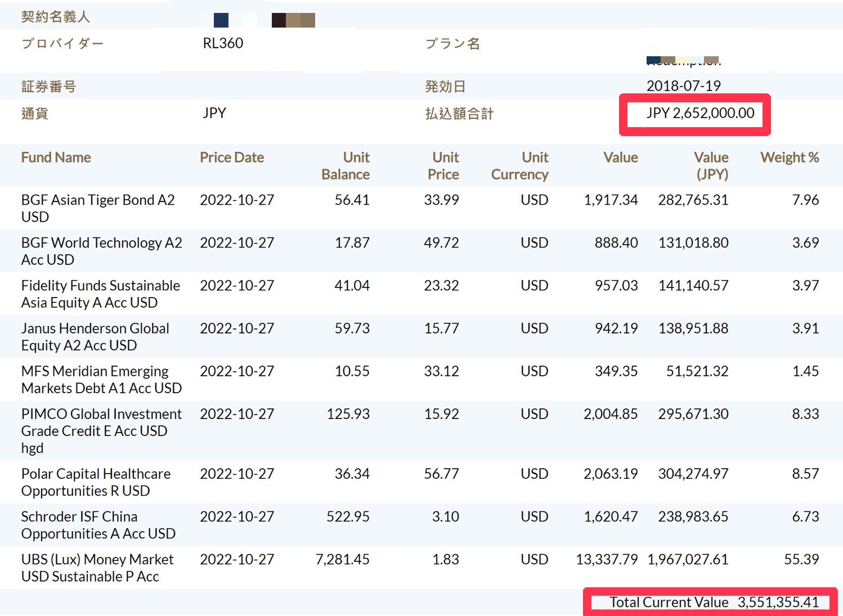Click the RL360 provider name

[x=223, y=43]
